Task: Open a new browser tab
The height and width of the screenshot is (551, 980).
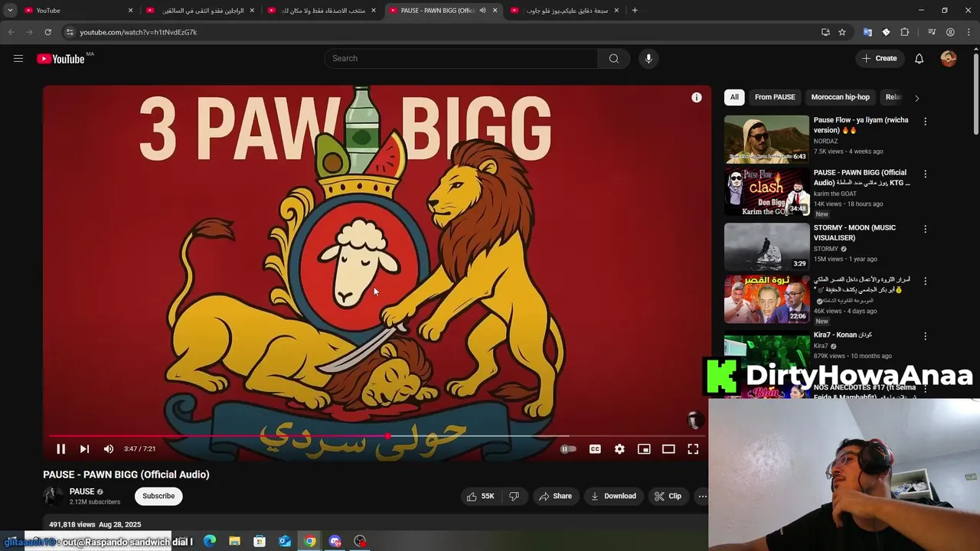Action: point(635,11)
